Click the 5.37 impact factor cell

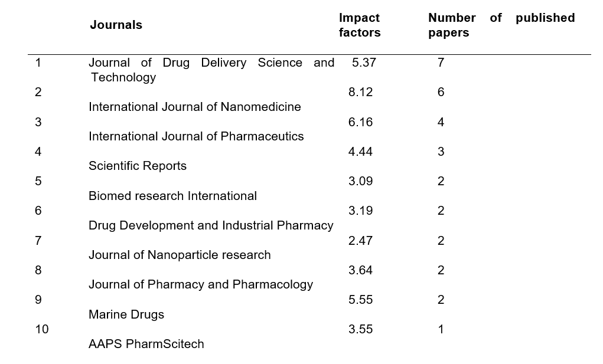pyautogui.click(x=363, y=63)
